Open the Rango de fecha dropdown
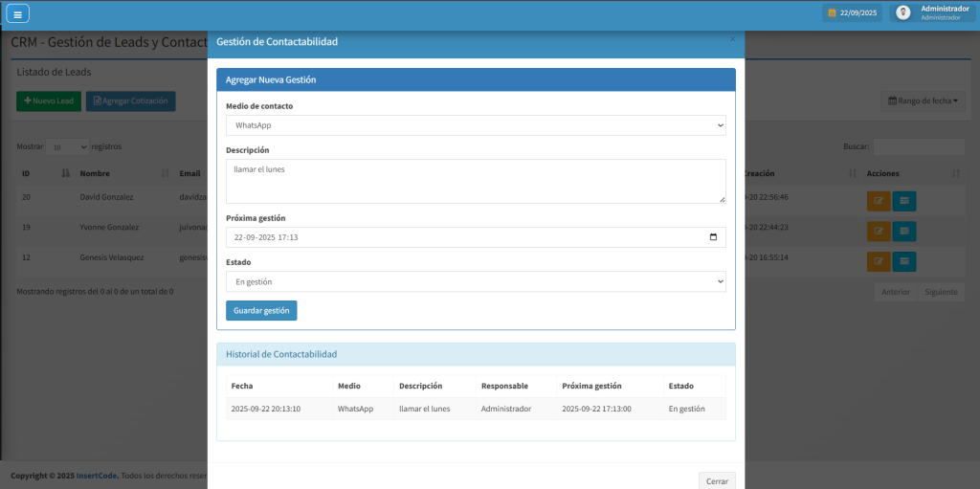980x489 pixels. point(923,100)
